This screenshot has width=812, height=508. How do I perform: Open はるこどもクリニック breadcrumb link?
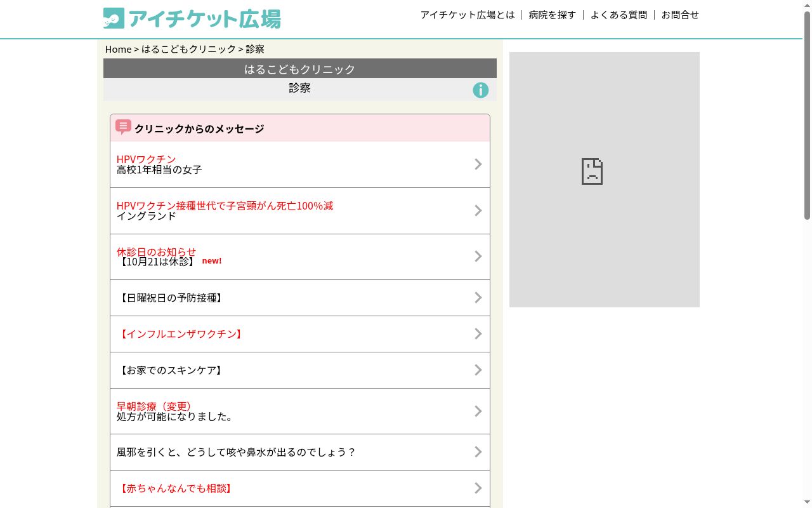[188, 49]
